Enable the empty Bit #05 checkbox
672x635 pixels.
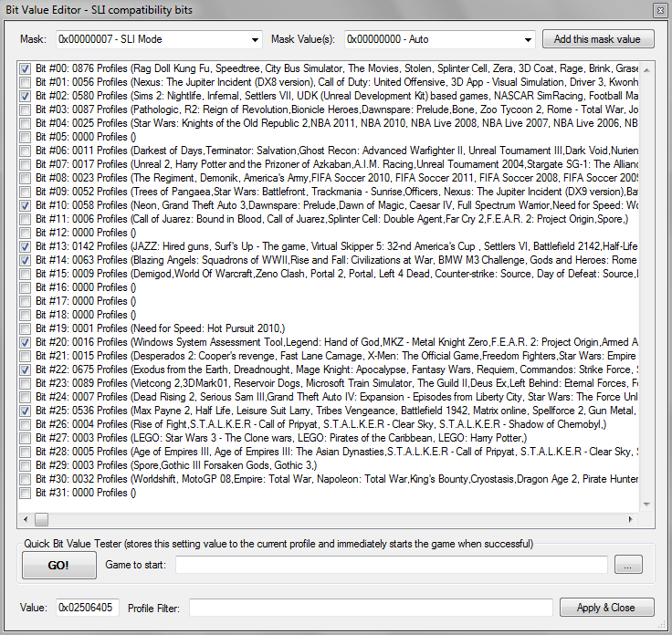pos(26,137)
